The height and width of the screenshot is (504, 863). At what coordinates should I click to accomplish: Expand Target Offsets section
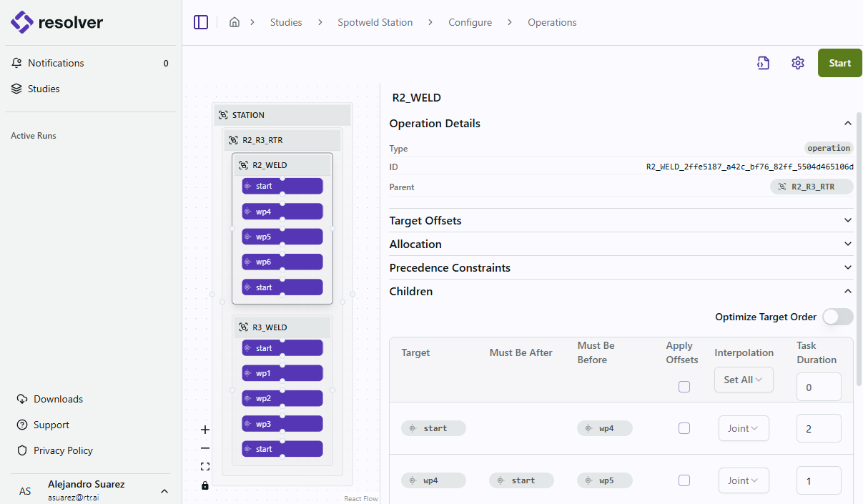[848, 220]
